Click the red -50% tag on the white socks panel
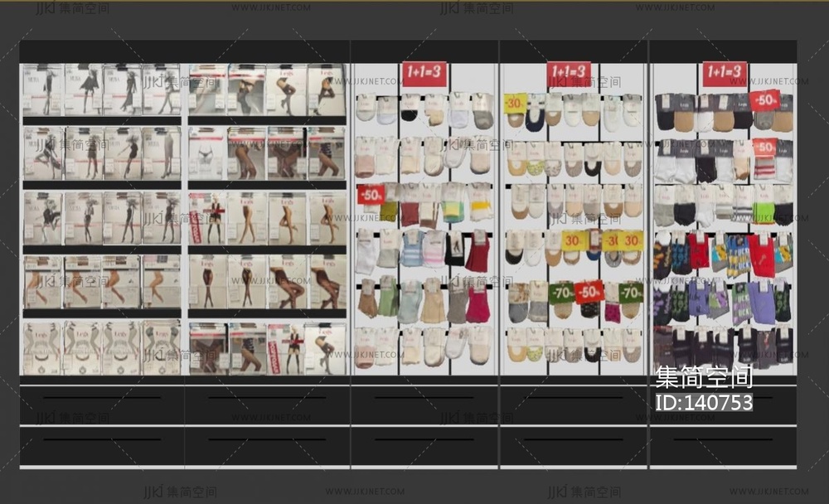 coord(371,195)
